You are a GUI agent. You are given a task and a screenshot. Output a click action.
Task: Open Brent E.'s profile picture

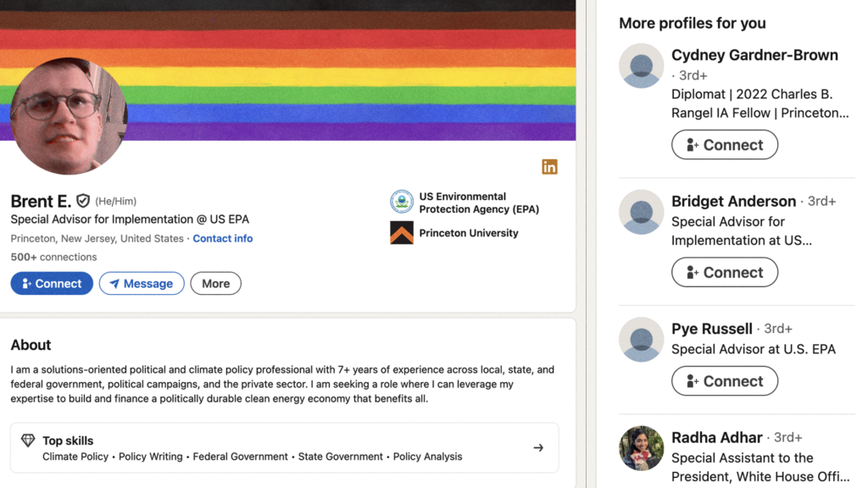(x=70, y=116)
